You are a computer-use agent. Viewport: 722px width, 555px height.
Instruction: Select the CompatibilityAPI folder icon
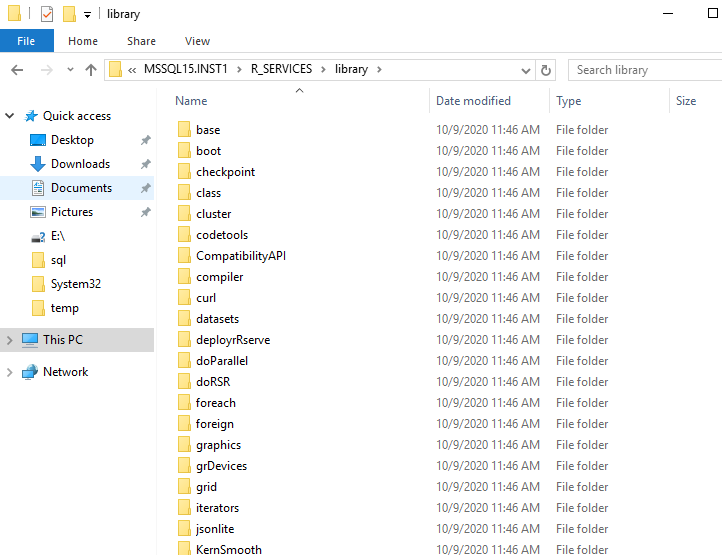coord(184,256)
